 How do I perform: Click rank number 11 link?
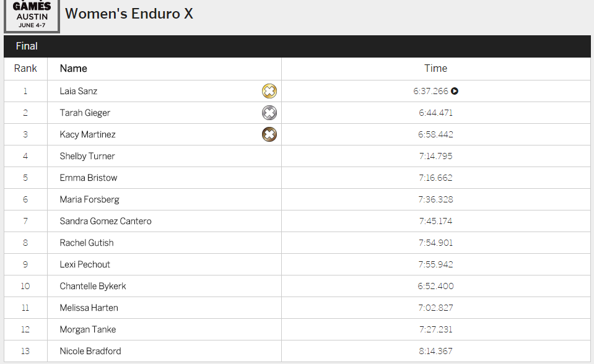pyautogui.click(x=25, y=308)
